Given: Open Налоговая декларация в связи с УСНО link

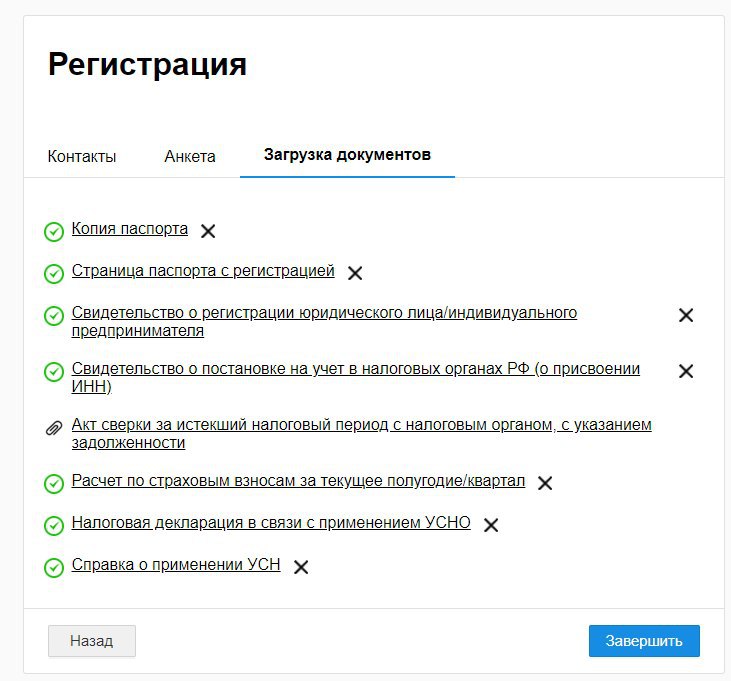Looking at the screenshot, I should [271, 523].
